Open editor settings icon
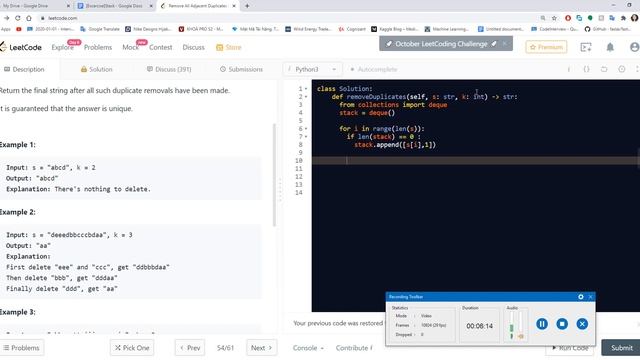The image size is (640, 360). point(622,69)
